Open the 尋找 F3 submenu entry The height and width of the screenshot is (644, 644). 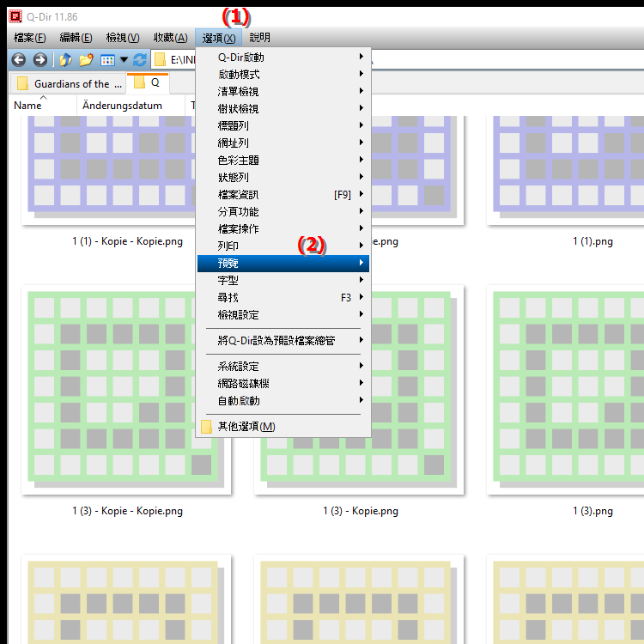pyautogui.click(x=283, y=298)
